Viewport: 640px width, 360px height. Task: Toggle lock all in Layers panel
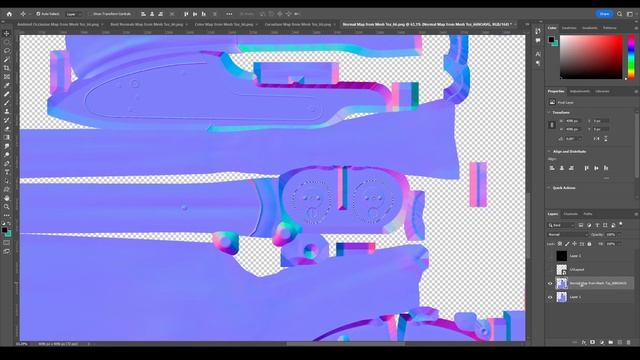[x=589, y=244]
